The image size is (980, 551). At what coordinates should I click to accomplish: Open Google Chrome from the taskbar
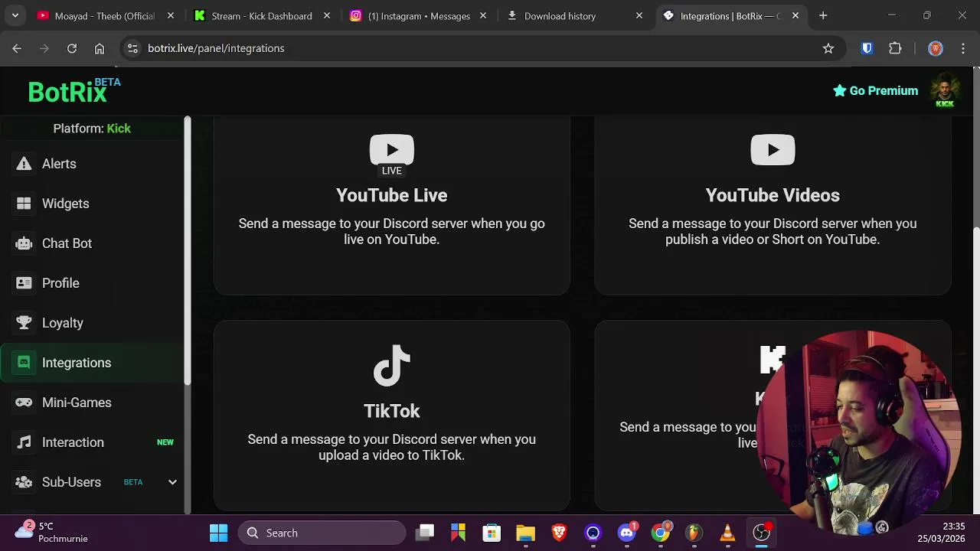661,533
